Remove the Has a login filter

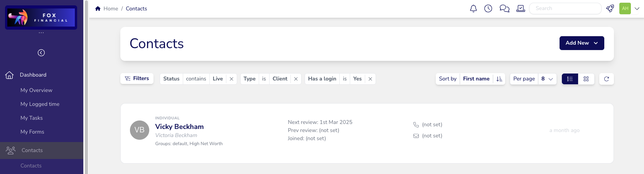(x=370, y=79)
